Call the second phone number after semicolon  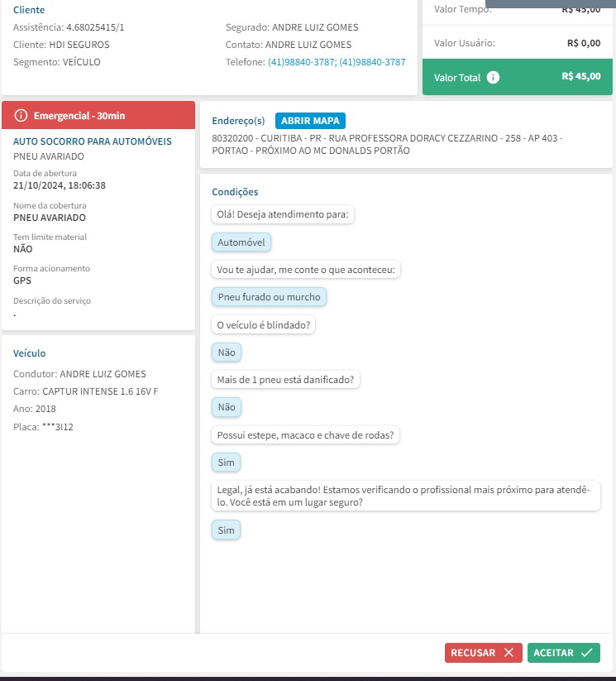click(x=372, y=62)
